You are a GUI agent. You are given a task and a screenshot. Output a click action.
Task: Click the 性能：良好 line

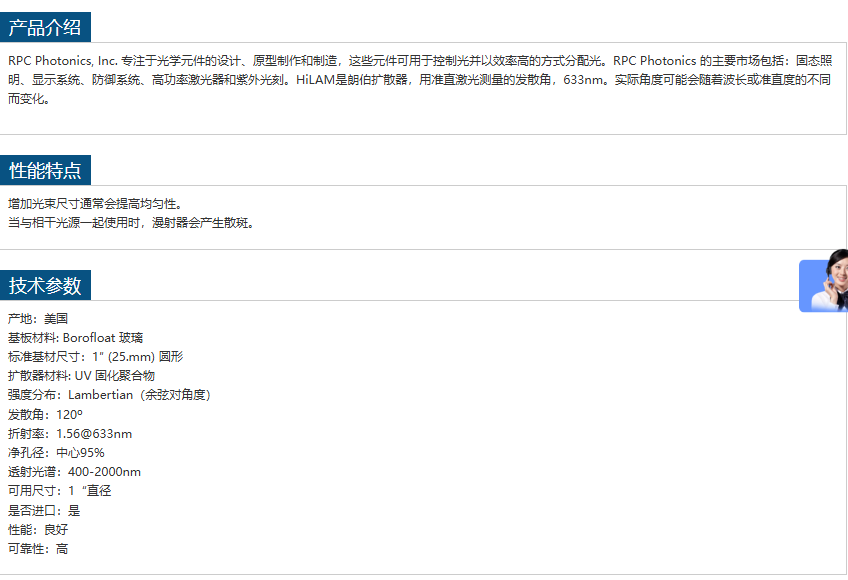pos(38,529)
